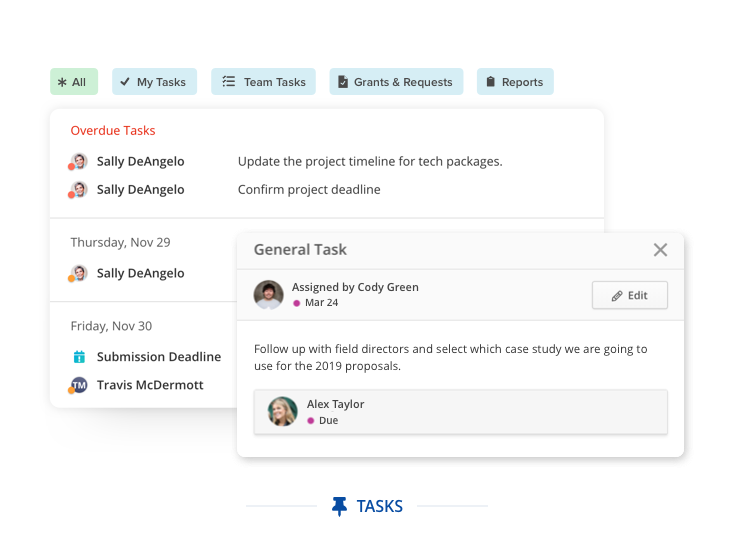This screenshot has height=550, width=732.
Task: Click the Overdue Tasks heading
Action: pyautogui.click(x=113, y=130)
